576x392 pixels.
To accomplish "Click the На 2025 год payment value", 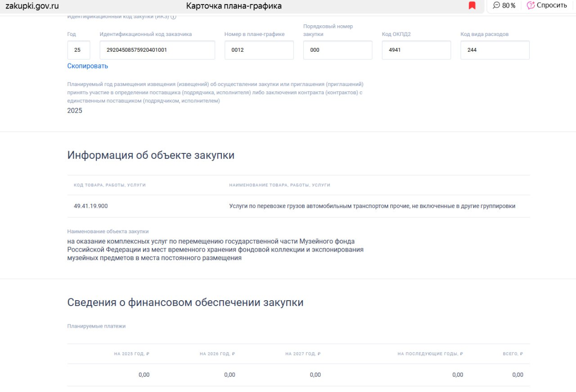I will [x=144, y=375].
